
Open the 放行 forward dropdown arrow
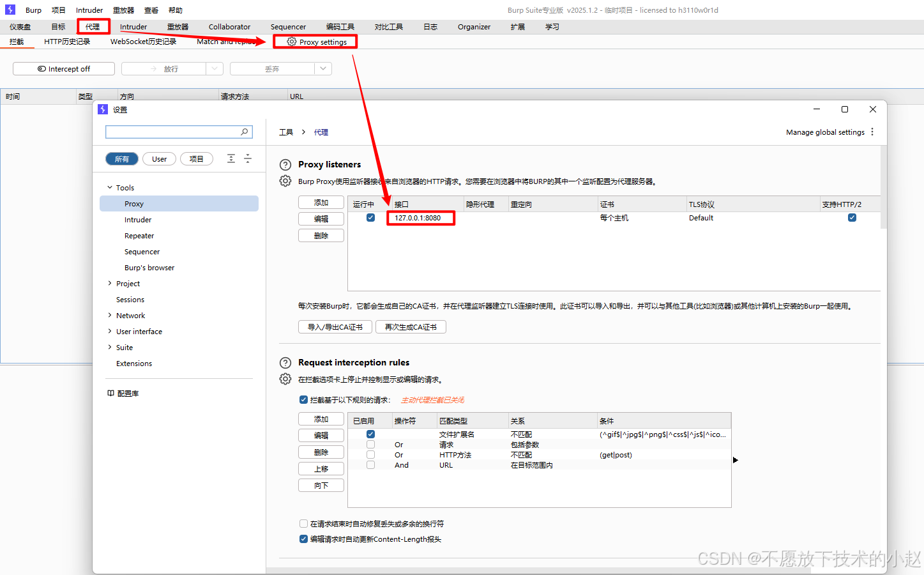[215, 68]
